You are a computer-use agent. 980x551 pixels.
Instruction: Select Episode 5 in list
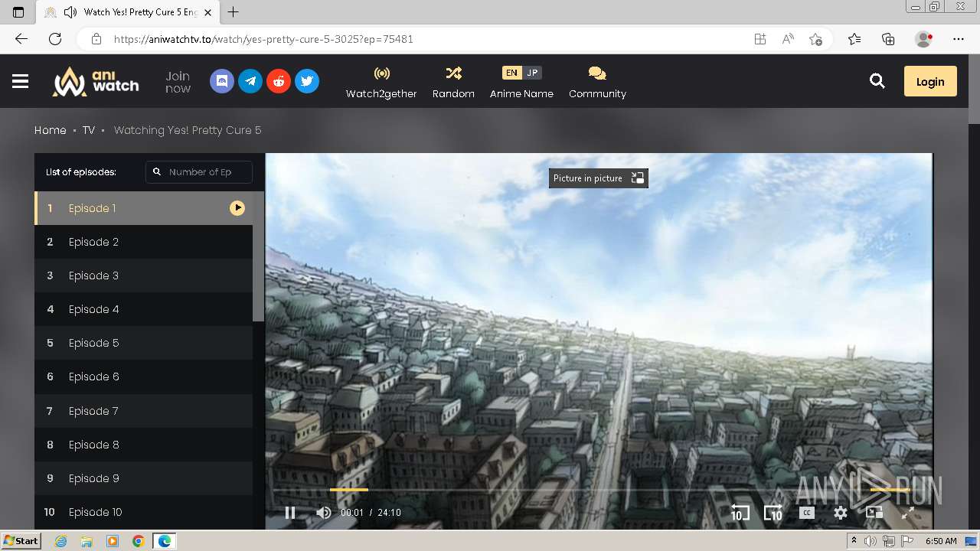(x=143, y=343)
